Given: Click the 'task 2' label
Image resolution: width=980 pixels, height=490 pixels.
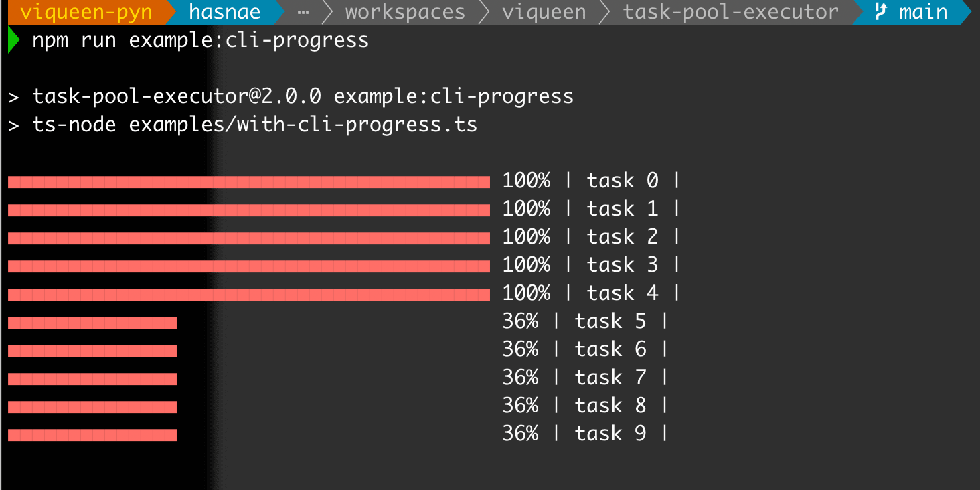Looking at the screenshot, I should 623,237.
